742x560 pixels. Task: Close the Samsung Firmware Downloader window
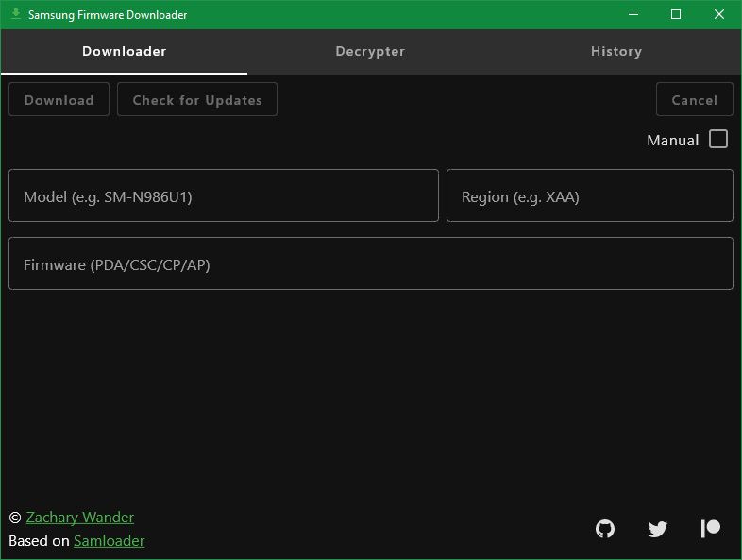click(719, 14)
